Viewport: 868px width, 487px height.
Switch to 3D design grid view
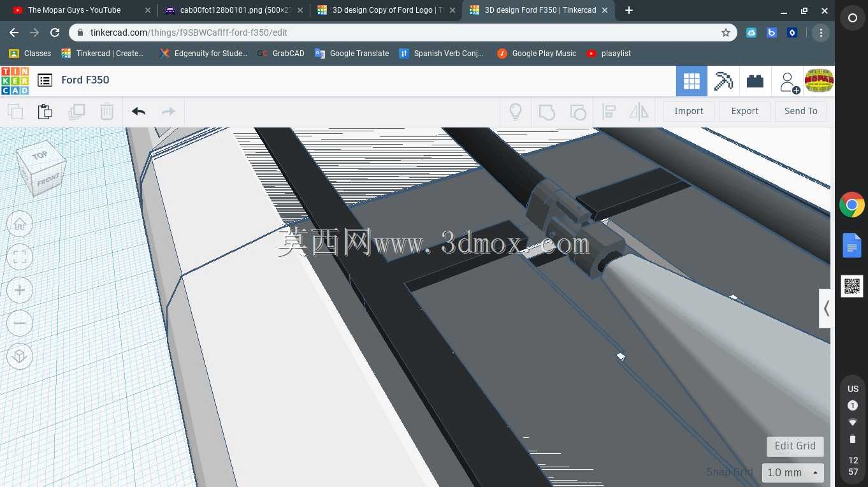pos(691,81)
